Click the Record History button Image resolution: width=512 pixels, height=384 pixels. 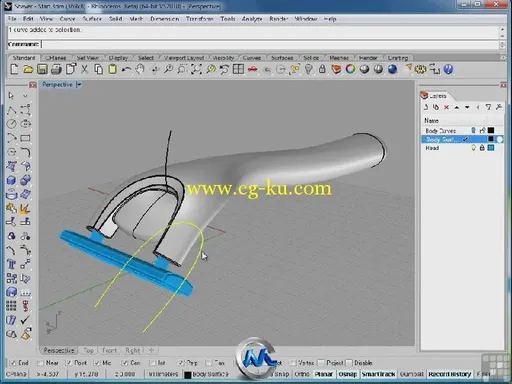point(450,374)
